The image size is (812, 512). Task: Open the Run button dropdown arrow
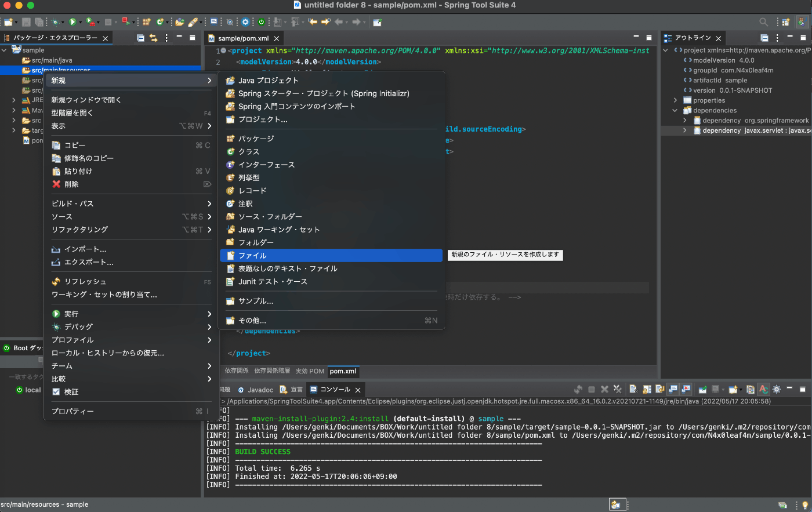(81, 23)
